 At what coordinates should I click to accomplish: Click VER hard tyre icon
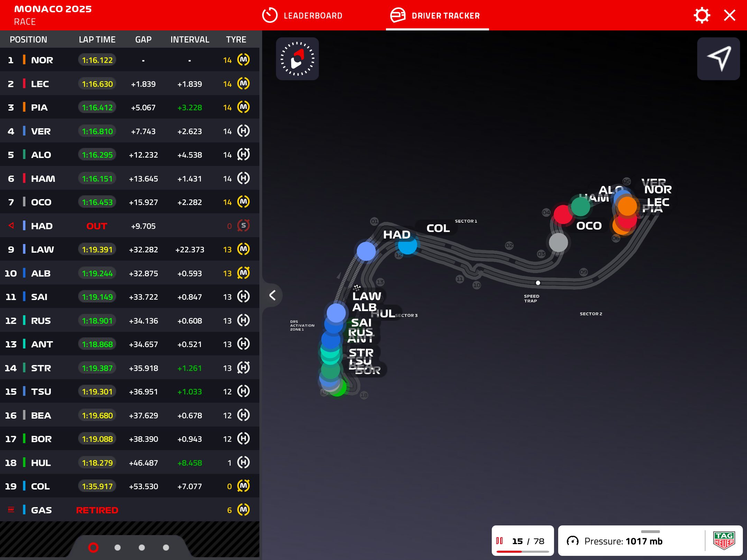click(243, 131)
